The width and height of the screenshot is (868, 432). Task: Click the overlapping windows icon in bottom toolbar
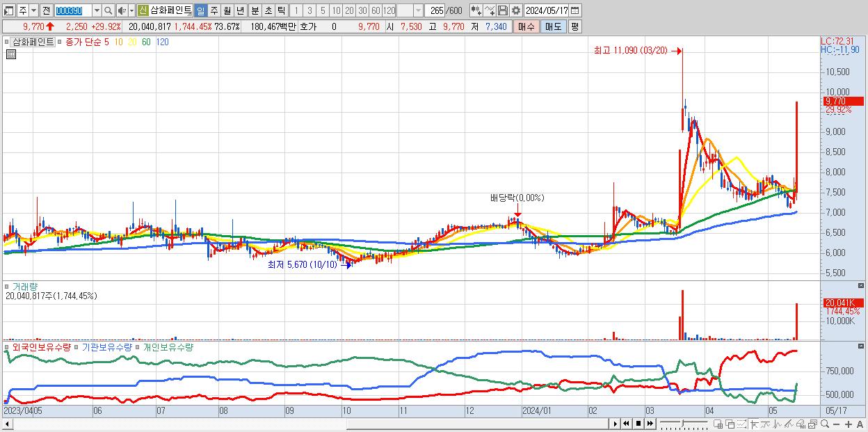point(730,424)
